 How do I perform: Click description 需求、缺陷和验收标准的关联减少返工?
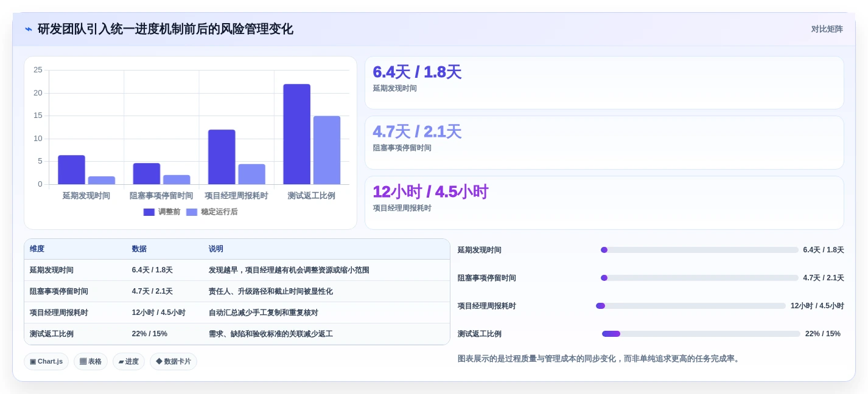point(271,334)
